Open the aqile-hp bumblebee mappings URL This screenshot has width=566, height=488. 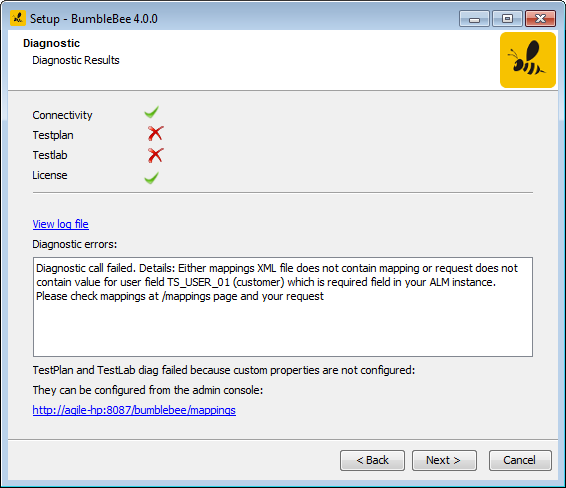click(134, 410)
